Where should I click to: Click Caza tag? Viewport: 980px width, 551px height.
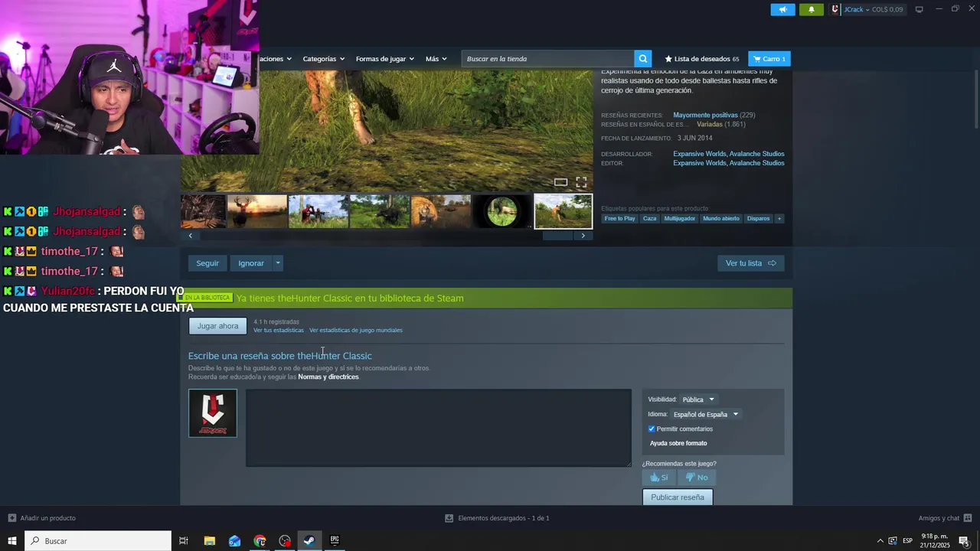tap(650, 218)
